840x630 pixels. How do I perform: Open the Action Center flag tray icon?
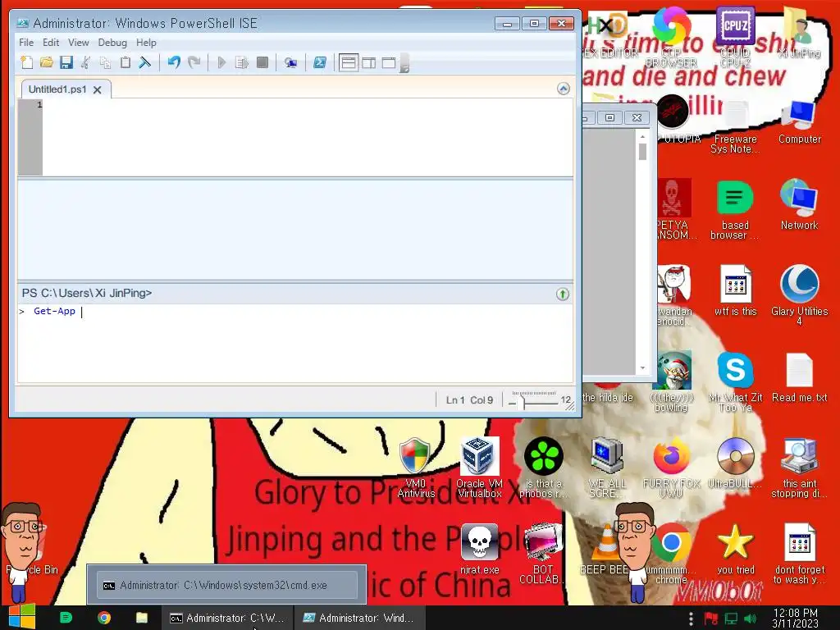pyautogui.click(x=711, y=619)
